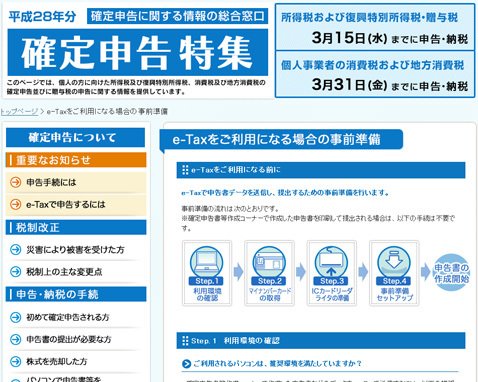The image size is (478, 382).
Task: Click ご利用されるパソコンは、推奨環境を満たしていますか text
Action: click(277, 363)
